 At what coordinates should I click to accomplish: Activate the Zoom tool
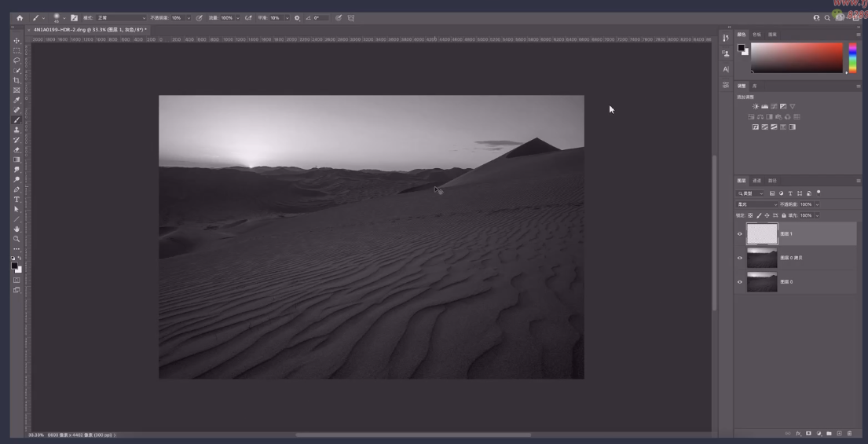click(x=16, y=239)
